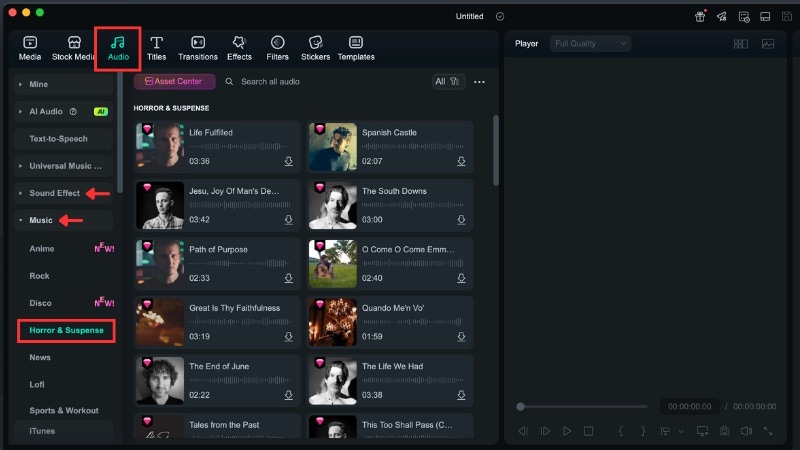Download the Path of Purpose track
800x450 pixels.
pyautogui.click(x=288, y=278)
